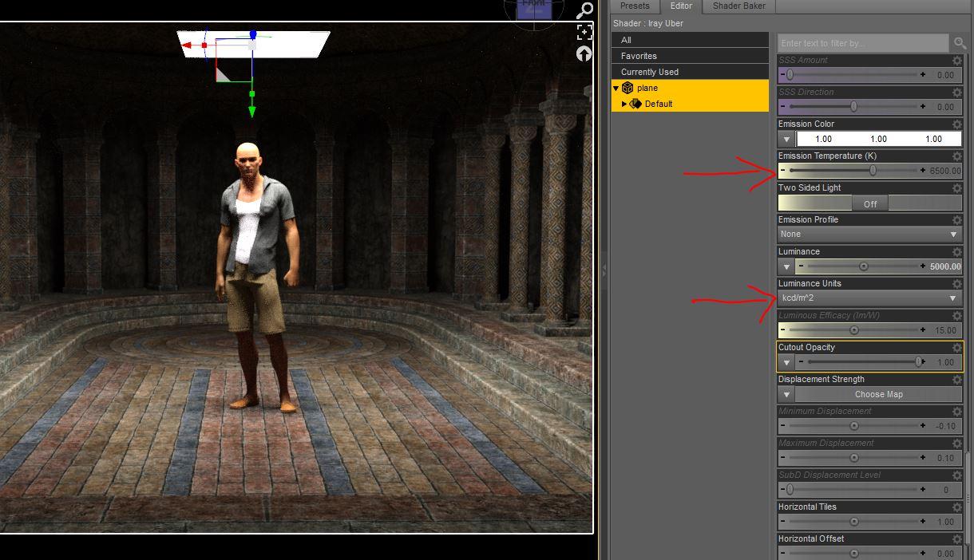Click the Luminance 5000.00 value field
This screenshot has width=974, height=560.
[x=945, y=266]
